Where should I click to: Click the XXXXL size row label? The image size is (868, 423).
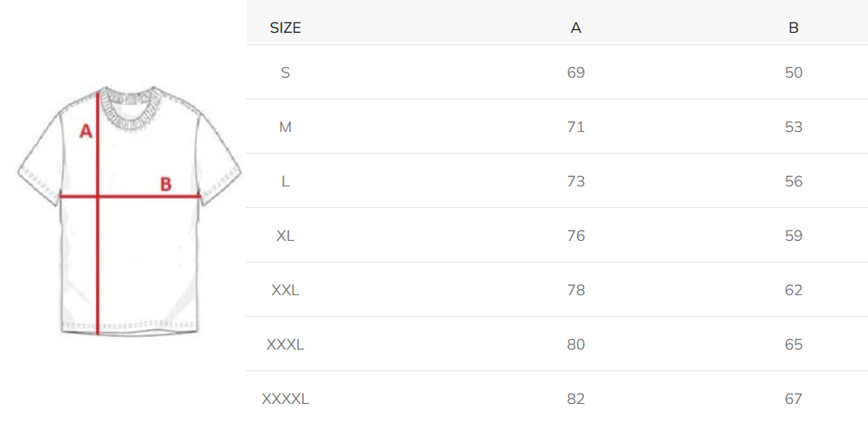pos(285,399)
